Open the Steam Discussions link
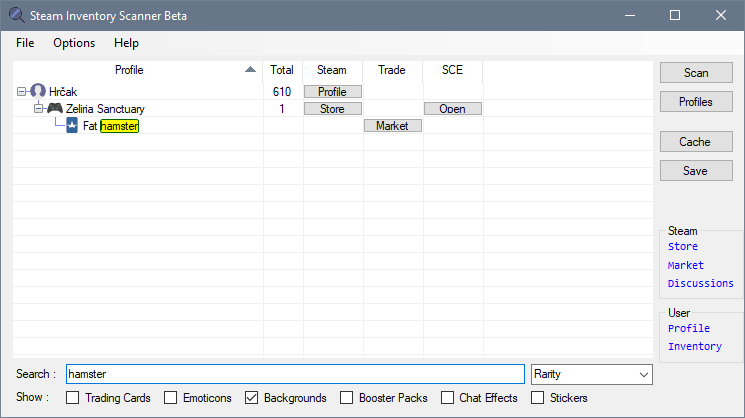 pos(700,283)
